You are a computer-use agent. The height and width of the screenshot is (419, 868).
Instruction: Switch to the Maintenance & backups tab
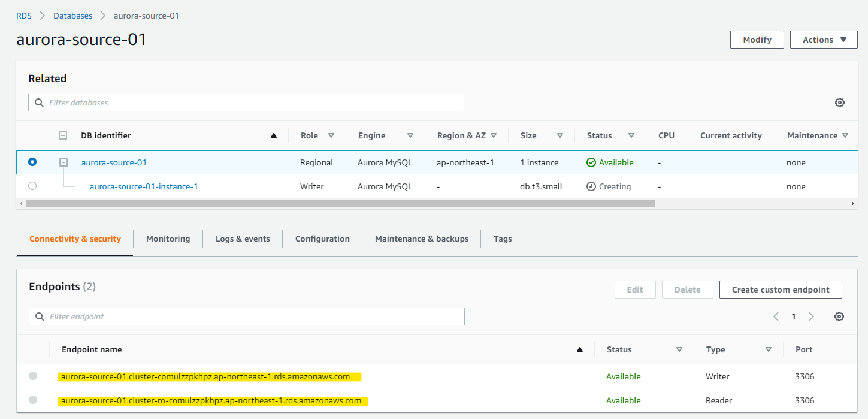coord(422,239)
